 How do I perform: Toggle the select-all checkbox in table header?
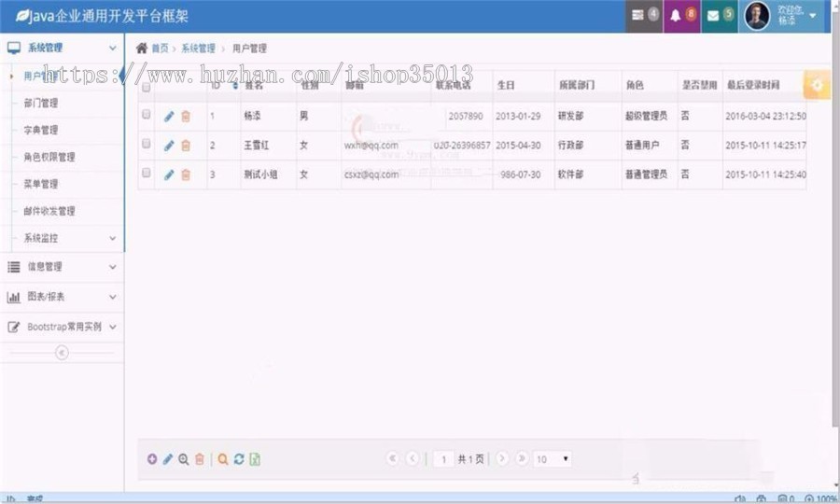coord(146,87)
